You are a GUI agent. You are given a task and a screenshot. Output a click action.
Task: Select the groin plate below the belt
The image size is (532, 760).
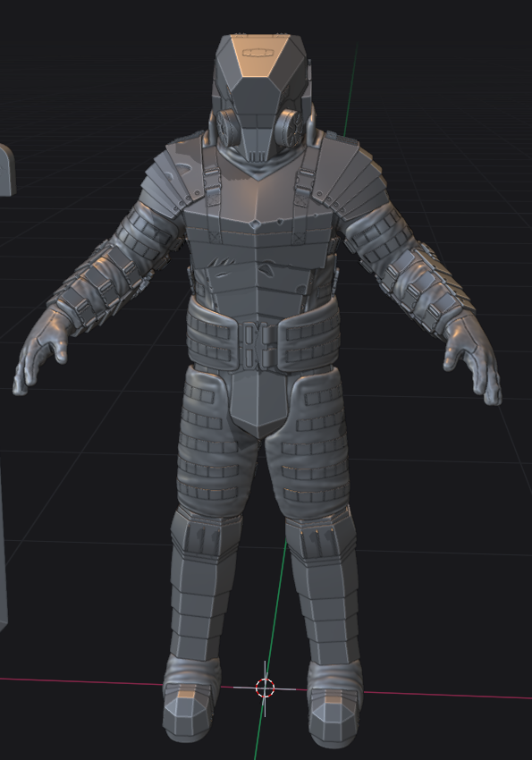[258, 403]
